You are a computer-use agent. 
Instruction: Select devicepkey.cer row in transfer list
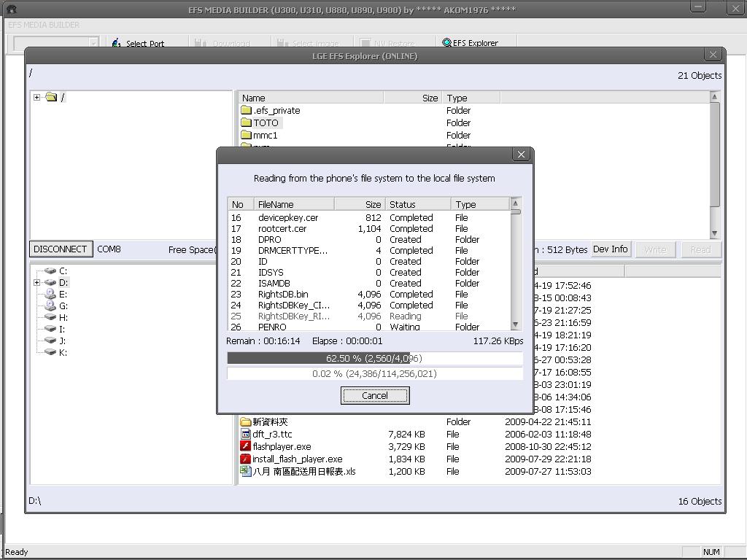[368, 217]
